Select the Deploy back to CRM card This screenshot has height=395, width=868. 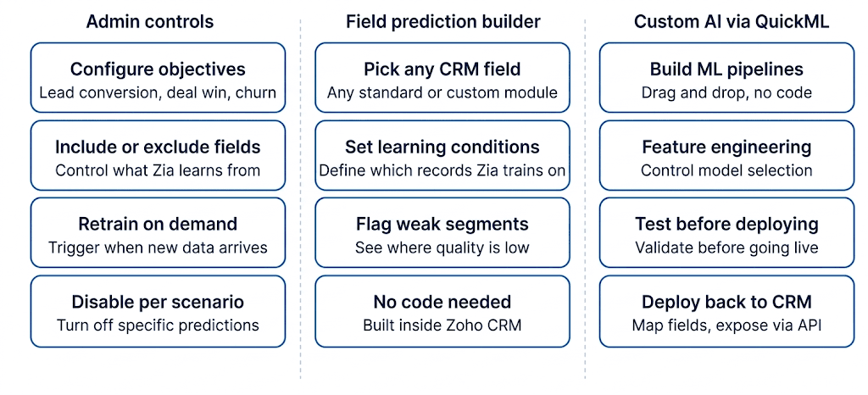coord(726,312)
